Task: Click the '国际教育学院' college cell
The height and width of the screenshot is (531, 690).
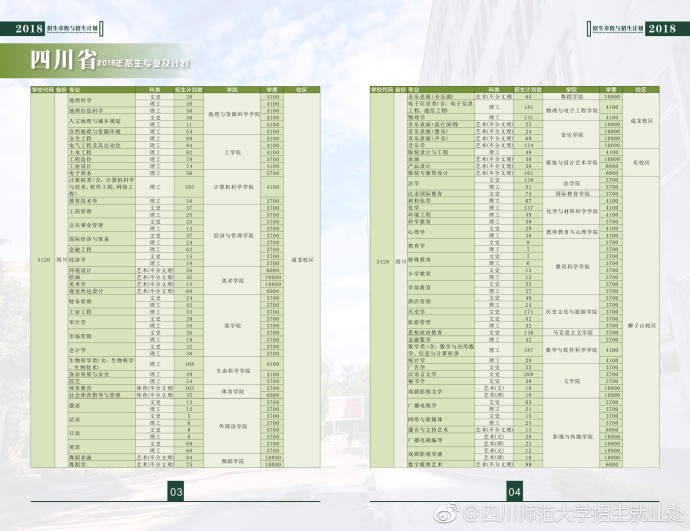Action: pos(571,194)
